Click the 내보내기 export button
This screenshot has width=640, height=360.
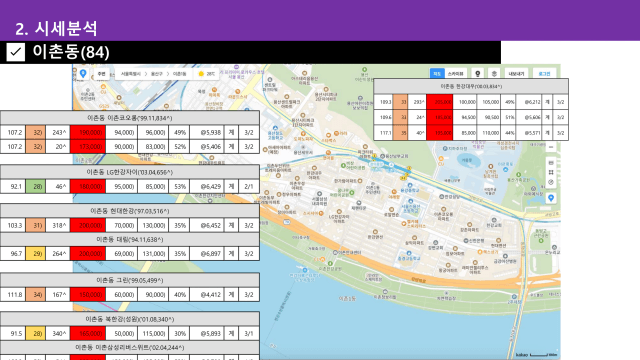(516, 73)
